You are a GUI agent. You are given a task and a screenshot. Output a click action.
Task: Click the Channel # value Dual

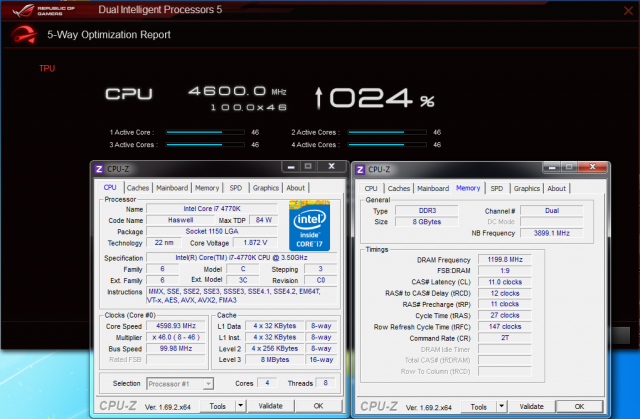[x=551, y=211]
